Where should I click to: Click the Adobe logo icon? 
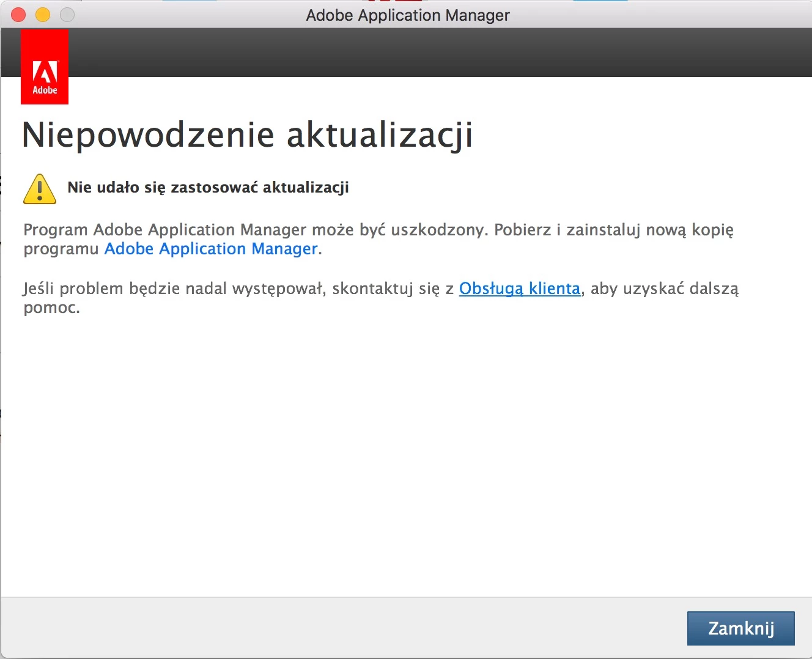coord(45,67)
